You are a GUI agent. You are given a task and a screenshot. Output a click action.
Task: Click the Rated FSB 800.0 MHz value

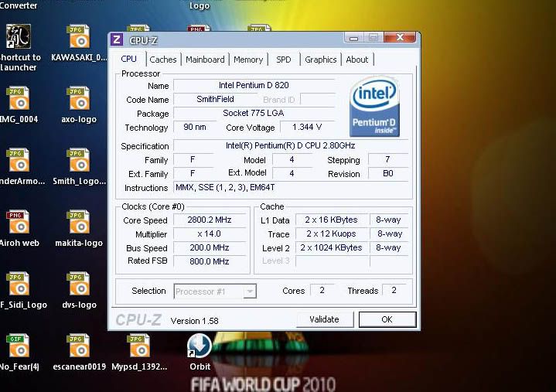(x=210, y=261)
